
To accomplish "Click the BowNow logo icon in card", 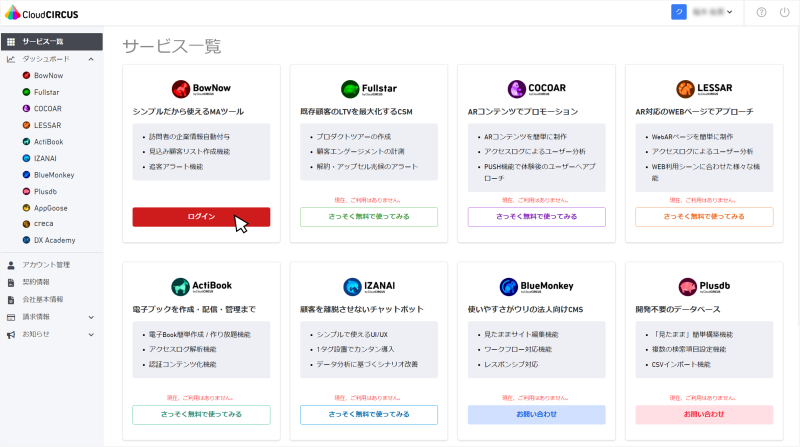I will (x=181, y=89).
